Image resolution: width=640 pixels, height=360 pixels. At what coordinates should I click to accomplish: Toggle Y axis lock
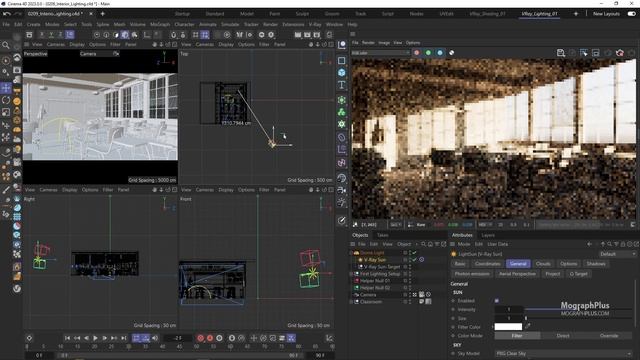51,35
